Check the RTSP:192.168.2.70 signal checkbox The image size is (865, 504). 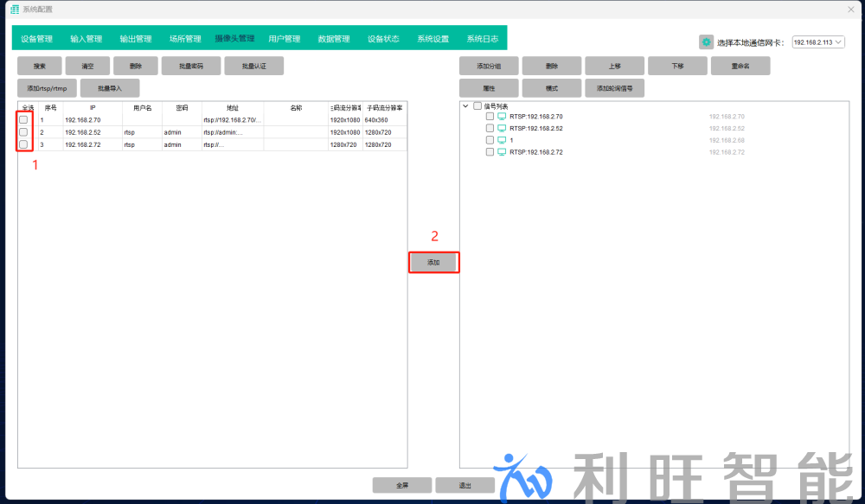point(490,117)
